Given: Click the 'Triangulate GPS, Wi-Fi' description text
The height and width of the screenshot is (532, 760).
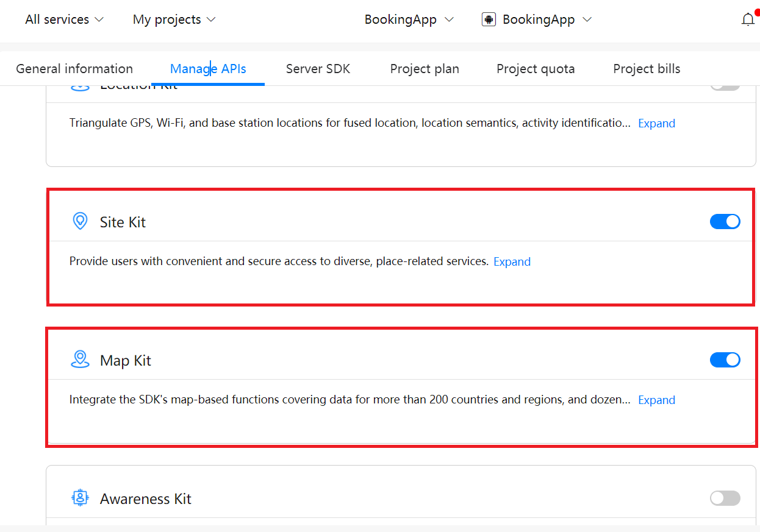Looking at the screenshot, I should [350, 123].
